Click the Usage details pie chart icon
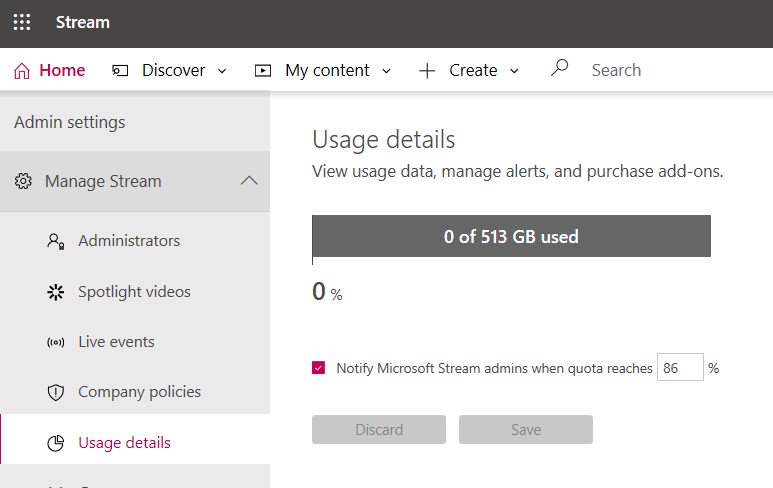773x488 pixels. pos(56,443)
